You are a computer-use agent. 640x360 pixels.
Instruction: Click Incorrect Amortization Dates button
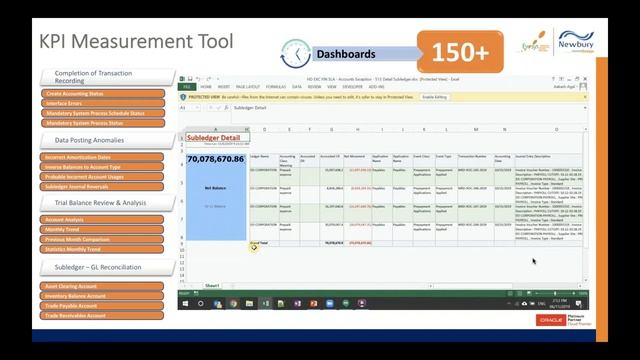click(102, 157)
